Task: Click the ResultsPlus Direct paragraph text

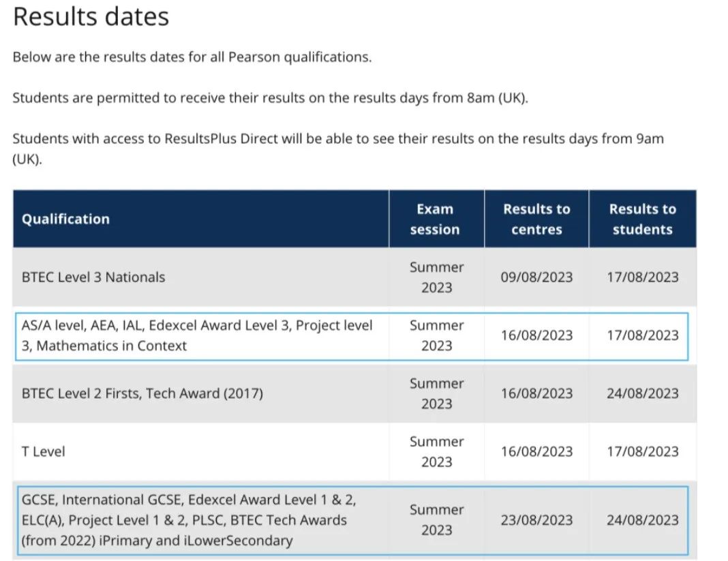Action: tap(338, 149)
